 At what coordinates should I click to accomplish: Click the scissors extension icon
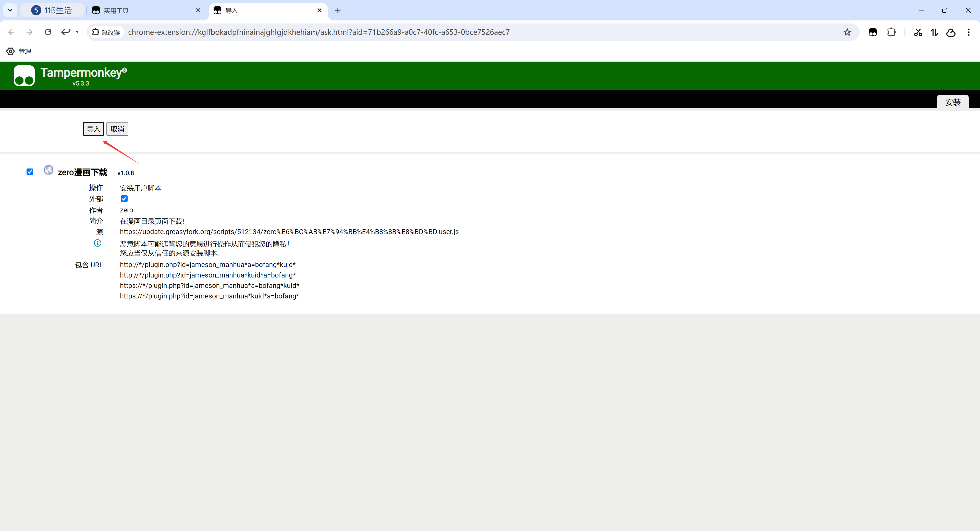point(918,32)
